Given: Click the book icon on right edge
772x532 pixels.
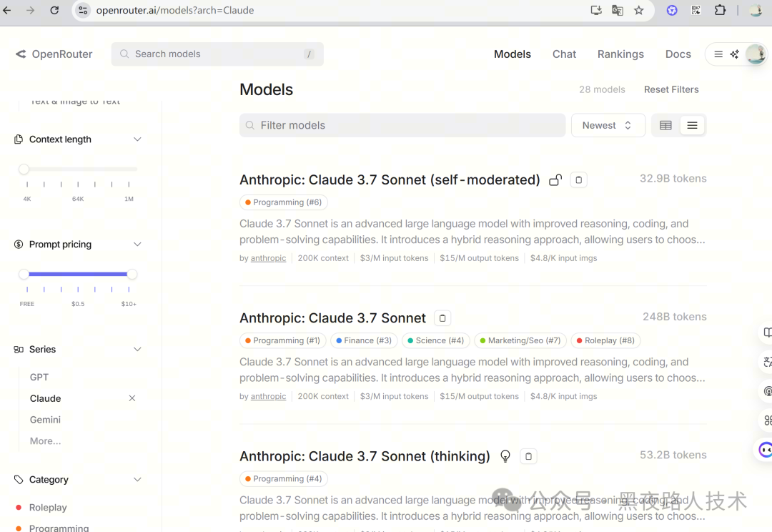Looking at the screenshot, I should tap(766, 332).
